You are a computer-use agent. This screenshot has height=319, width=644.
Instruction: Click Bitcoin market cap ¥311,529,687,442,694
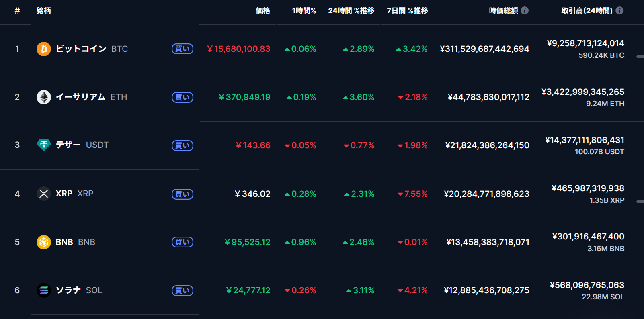pos(484,49)
